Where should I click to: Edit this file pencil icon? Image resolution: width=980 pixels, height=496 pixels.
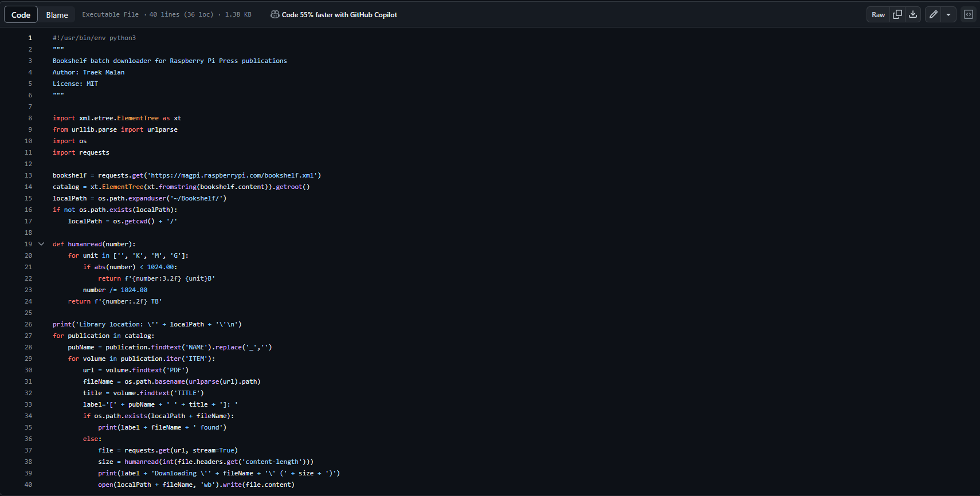pos(933,15)
